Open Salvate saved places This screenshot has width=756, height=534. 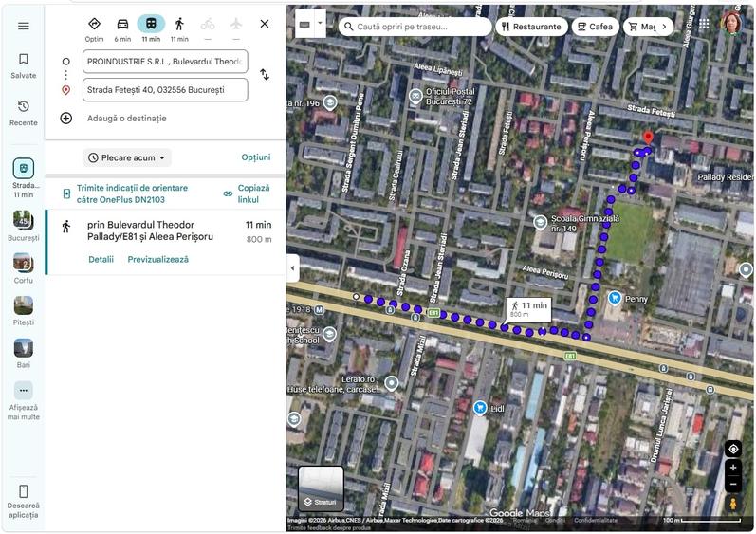[x=23, y=66]
